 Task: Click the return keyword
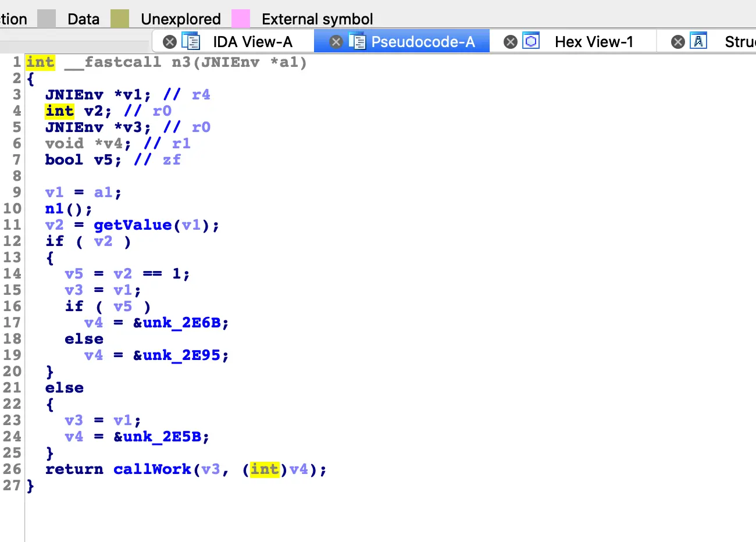point(74,469)
